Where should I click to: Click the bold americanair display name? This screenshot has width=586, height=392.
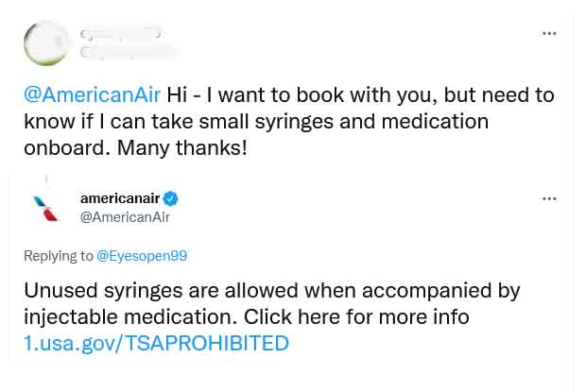click(x=120, y=198)
